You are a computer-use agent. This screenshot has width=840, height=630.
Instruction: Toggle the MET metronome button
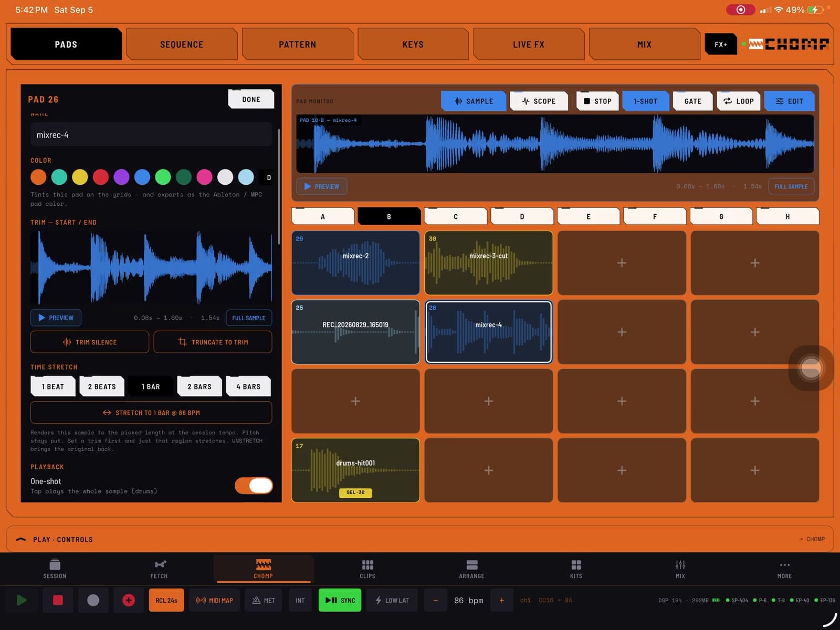pos(264,600)
